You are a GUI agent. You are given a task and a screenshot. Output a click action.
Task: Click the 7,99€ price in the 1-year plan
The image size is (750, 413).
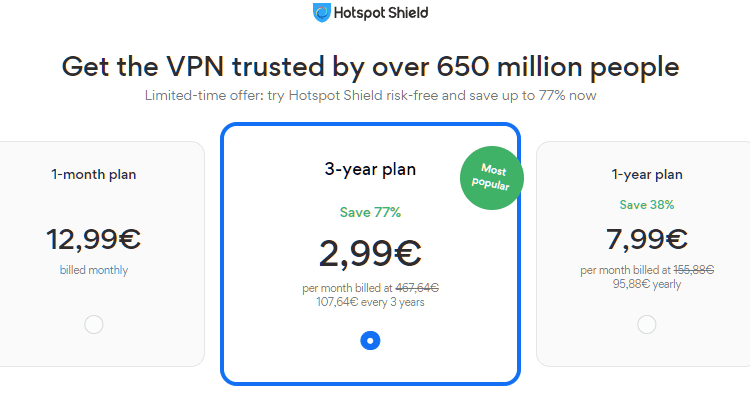(x=647, y=239)
